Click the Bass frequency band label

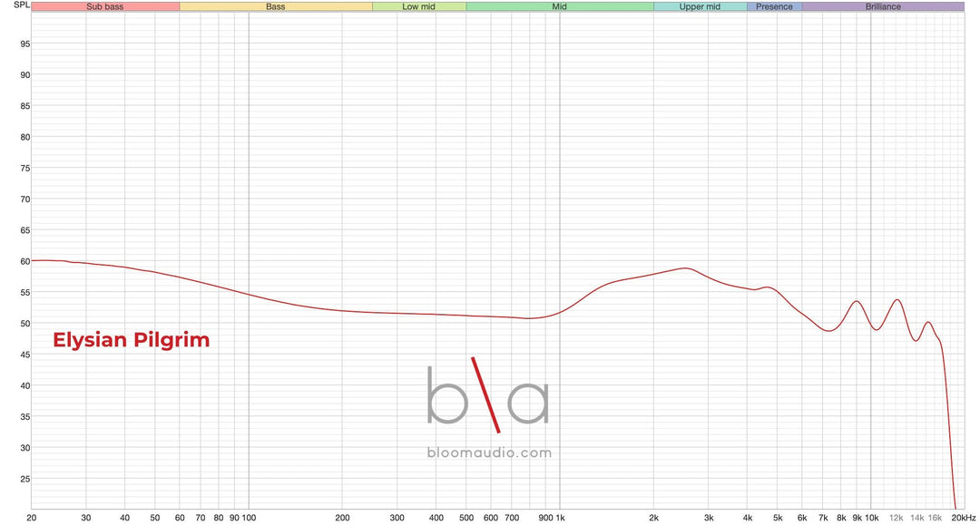276,6
